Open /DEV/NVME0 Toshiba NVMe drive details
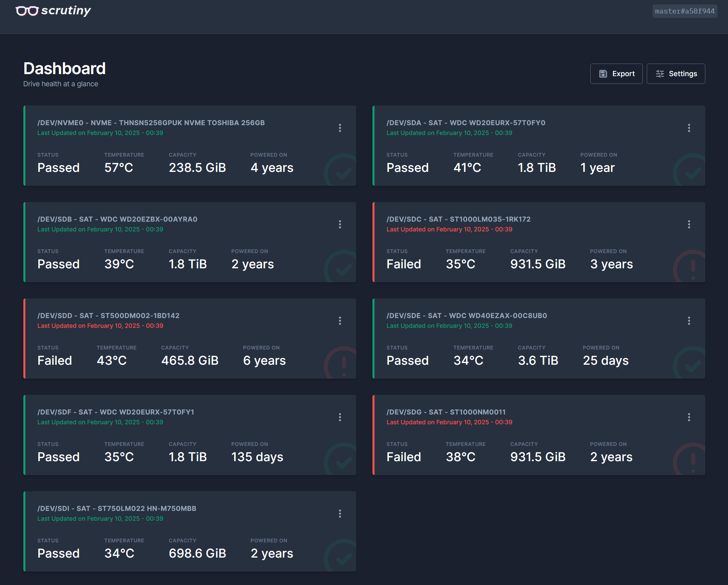 (151, 123)
